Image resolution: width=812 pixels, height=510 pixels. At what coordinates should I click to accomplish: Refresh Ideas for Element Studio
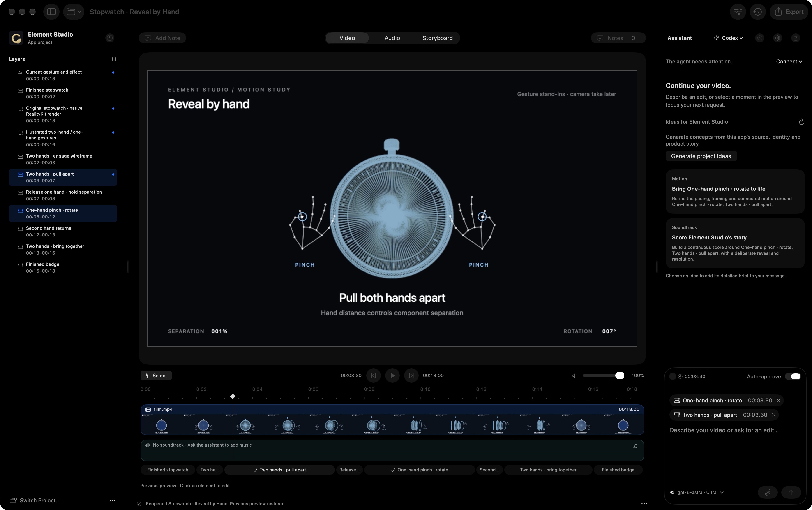click(x=801, y=122)
